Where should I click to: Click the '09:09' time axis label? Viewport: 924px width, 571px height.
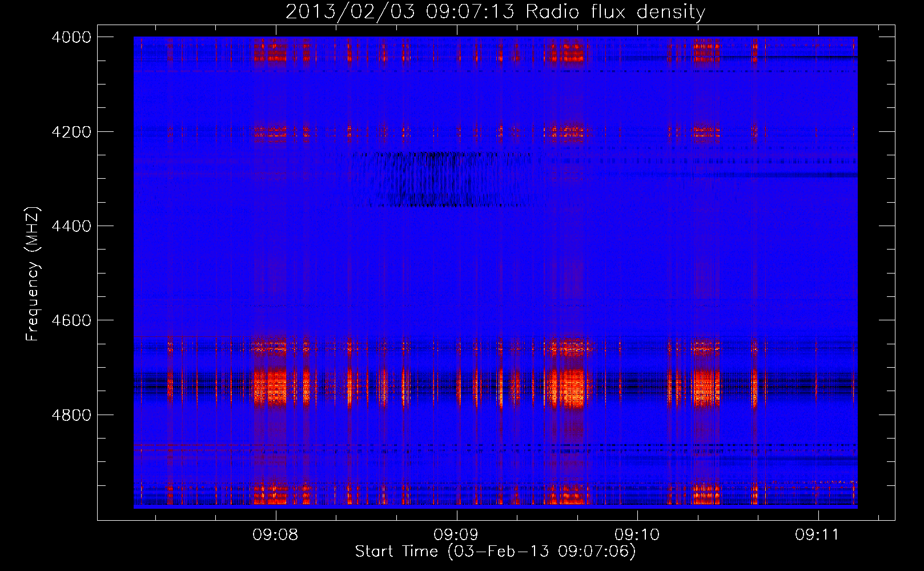point(456,534)
